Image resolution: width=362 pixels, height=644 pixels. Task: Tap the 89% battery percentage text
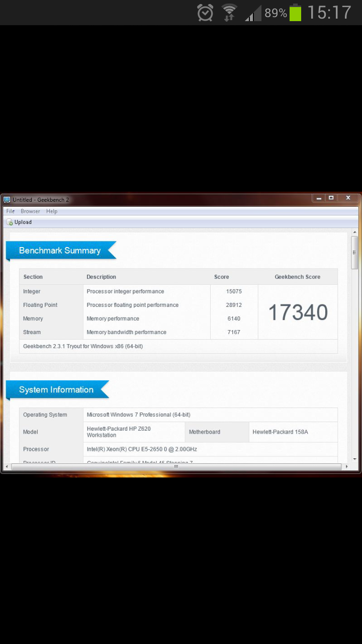(x=276, y=13)
